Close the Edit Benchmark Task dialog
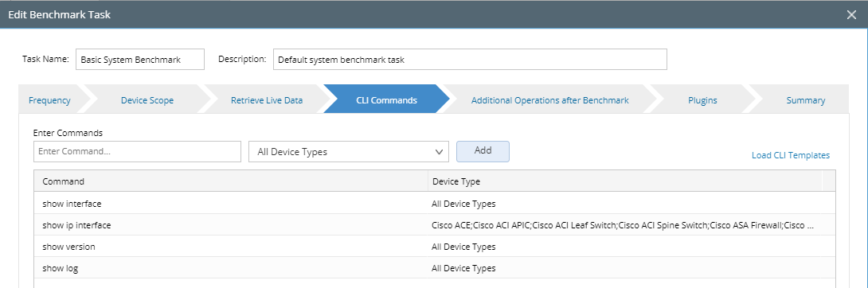Image resolution: width=868 pixels, height=288 pixels. 851,15
